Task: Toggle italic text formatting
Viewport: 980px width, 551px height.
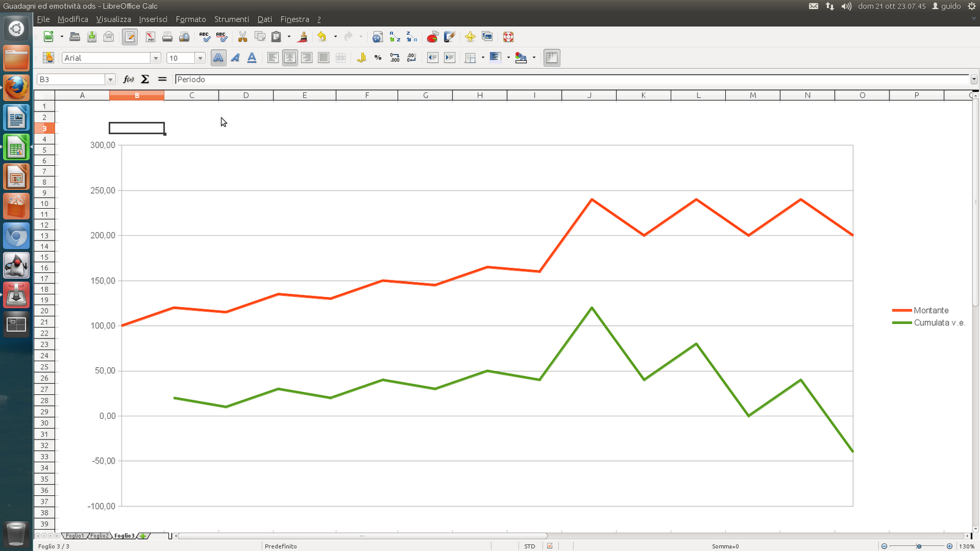Action: click(235, 58)
